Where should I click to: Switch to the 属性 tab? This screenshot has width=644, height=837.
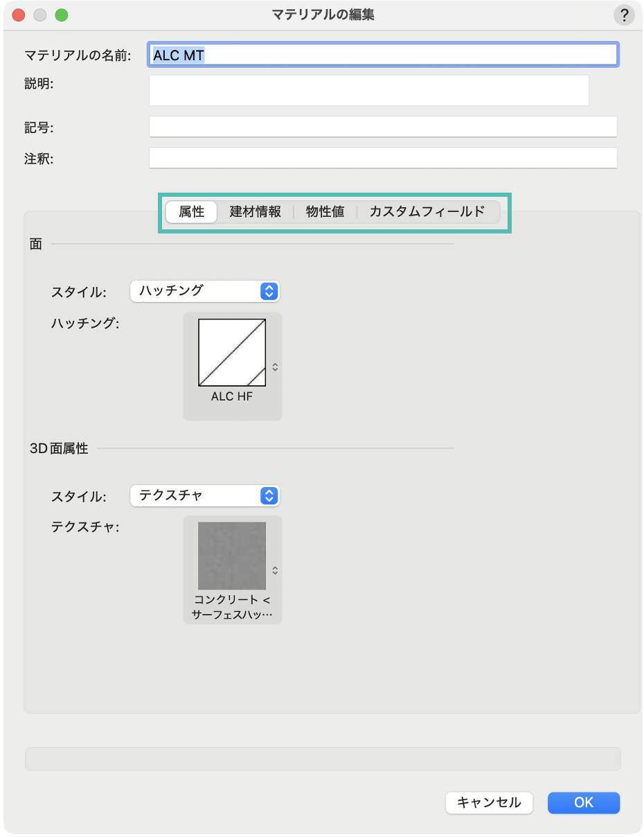tap(192, 212)
